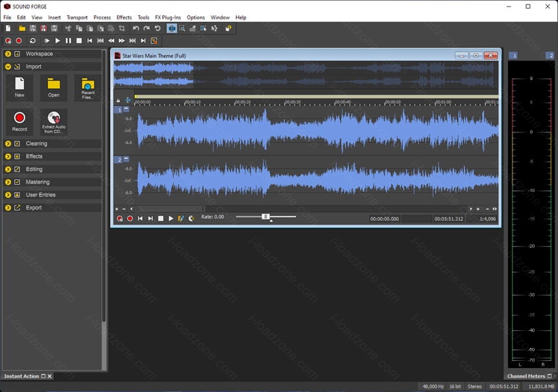
Task: Click Rewind in the main transport toolbar
Action: coord(111,41)
